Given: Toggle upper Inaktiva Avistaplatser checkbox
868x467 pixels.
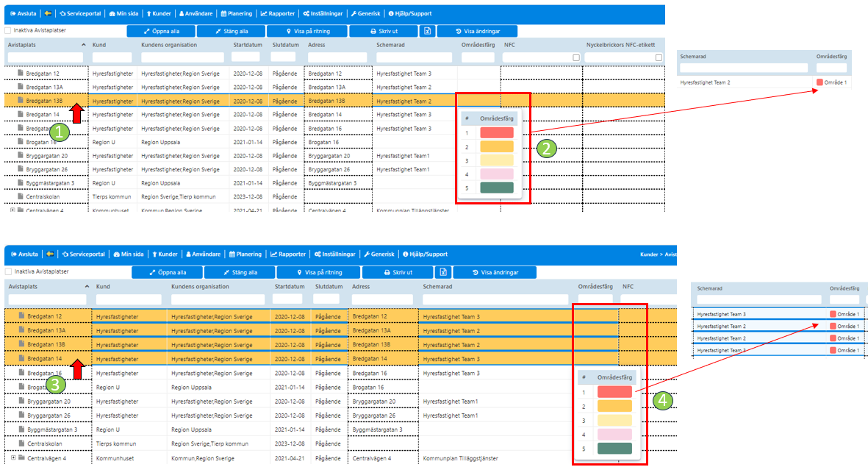Looking at the screenshot, I should click(8, 30).
